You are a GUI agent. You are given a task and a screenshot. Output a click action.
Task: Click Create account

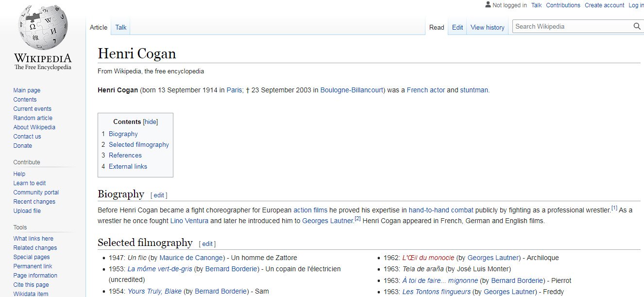tap(604, 5)
